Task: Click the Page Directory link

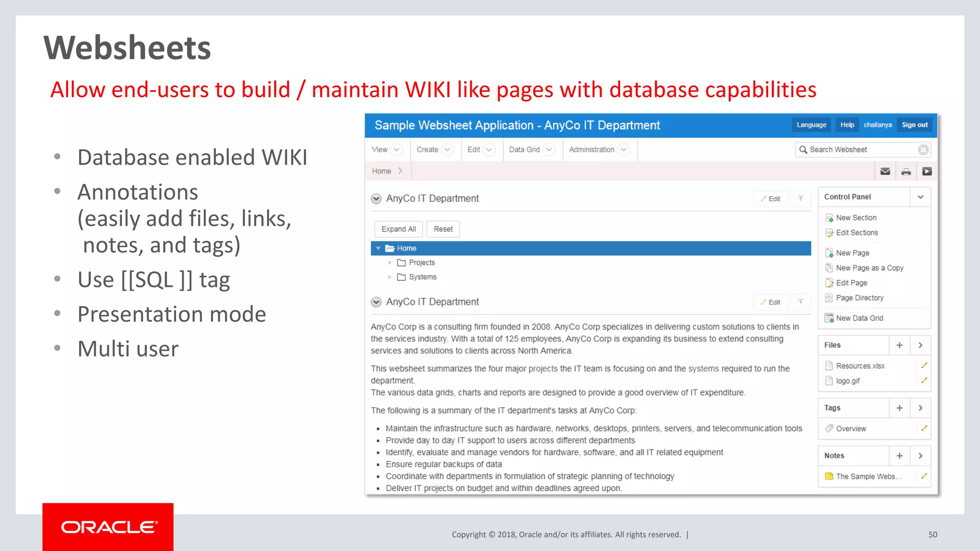Action: (x=859, y=298)
